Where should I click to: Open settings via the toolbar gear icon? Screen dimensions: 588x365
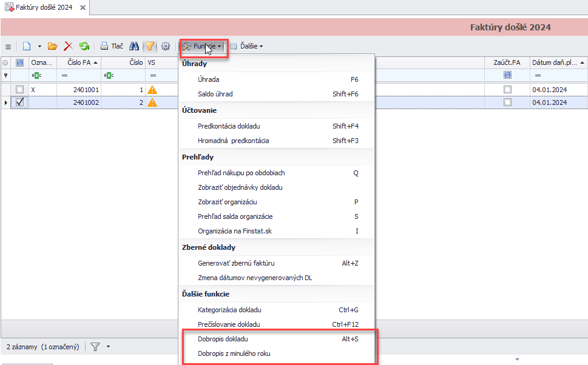click(166, 46)
